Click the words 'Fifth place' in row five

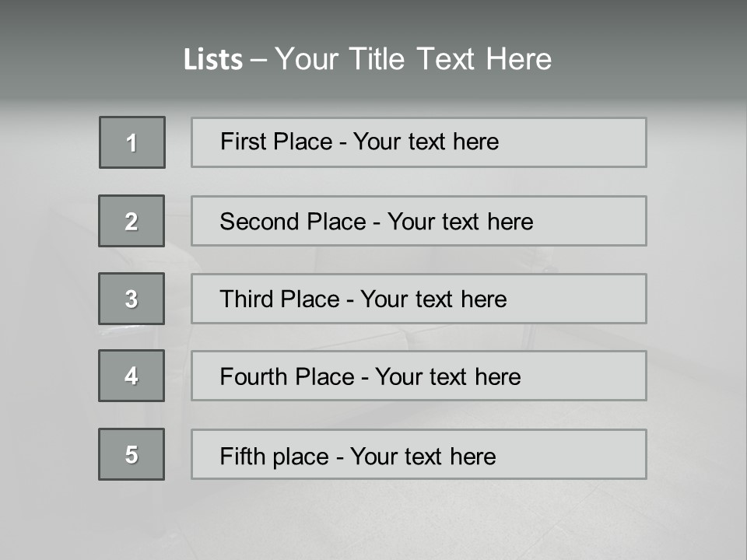(x=274, y=456)
